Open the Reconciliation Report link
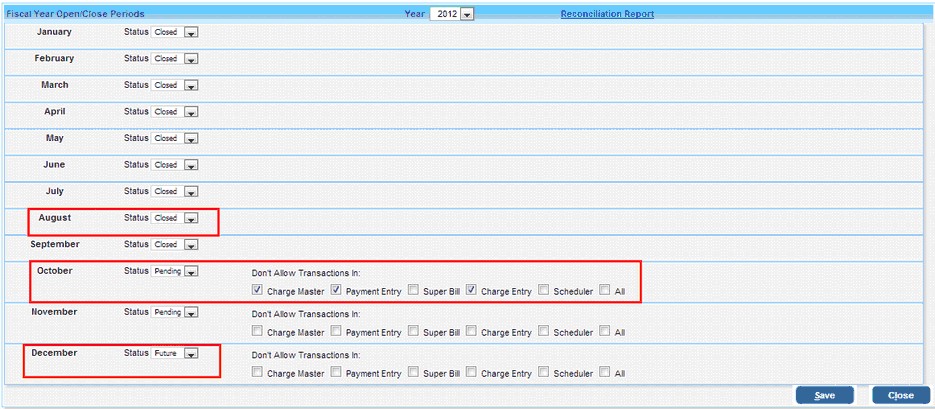935x409 pixels. [607, 14]
